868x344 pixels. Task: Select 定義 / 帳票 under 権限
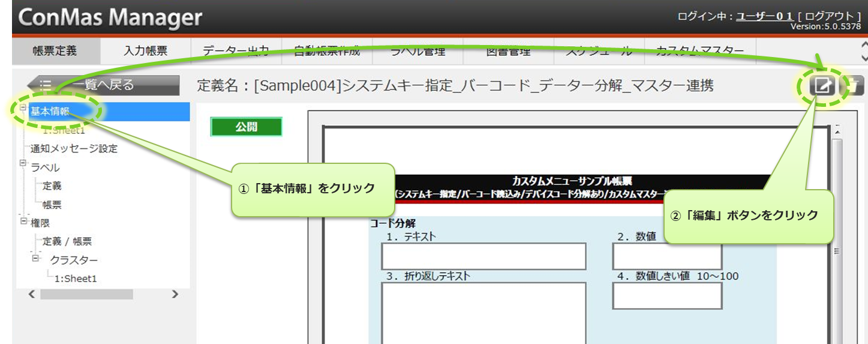point(67,241)
